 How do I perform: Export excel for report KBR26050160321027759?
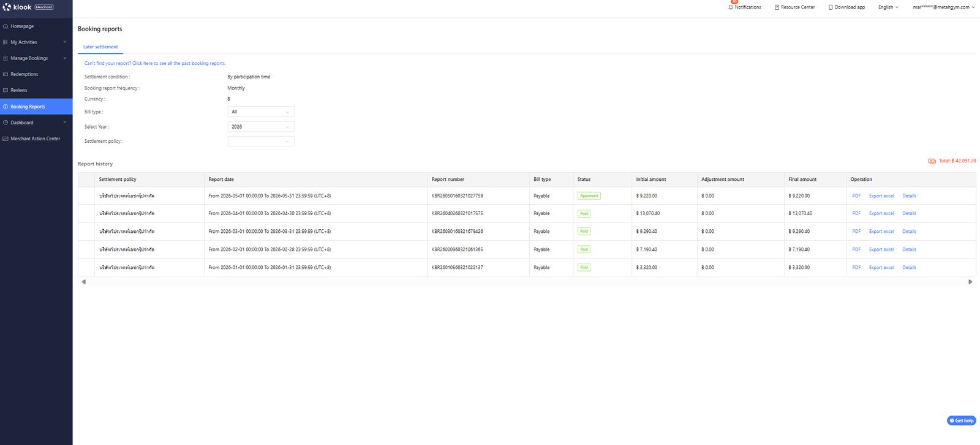coord(881,196)
